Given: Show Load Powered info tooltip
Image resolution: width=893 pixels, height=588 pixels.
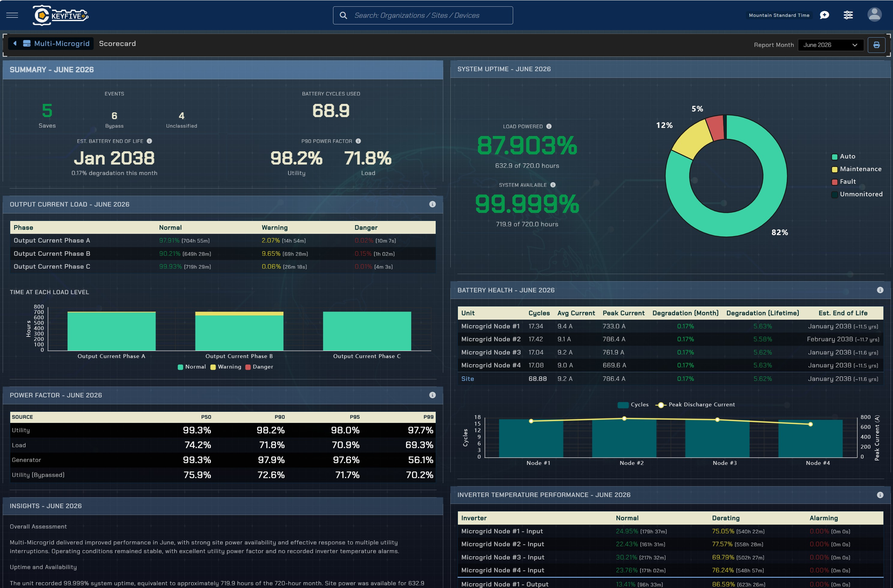Looking at the screenshot, I should (x=549, y=126).
